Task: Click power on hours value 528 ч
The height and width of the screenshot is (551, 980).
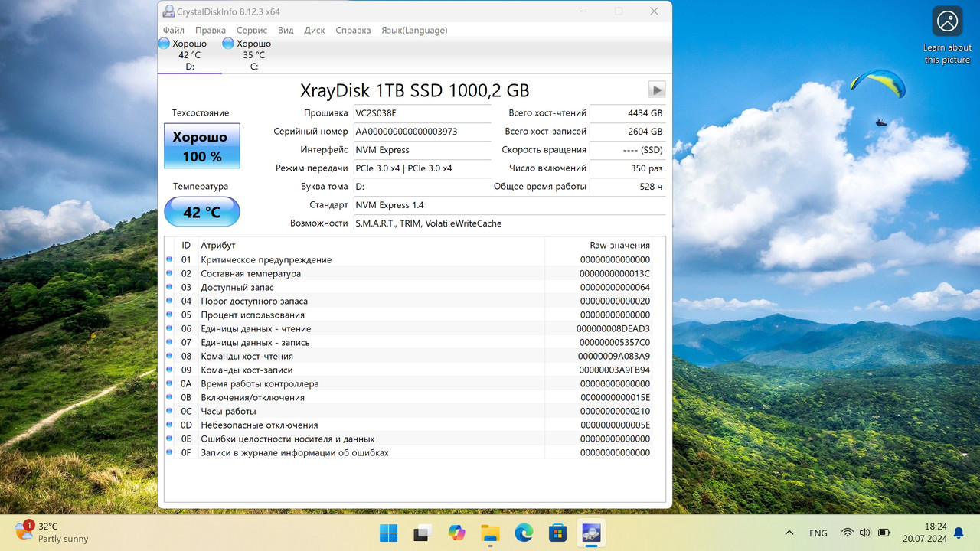Action: [628, 187]
